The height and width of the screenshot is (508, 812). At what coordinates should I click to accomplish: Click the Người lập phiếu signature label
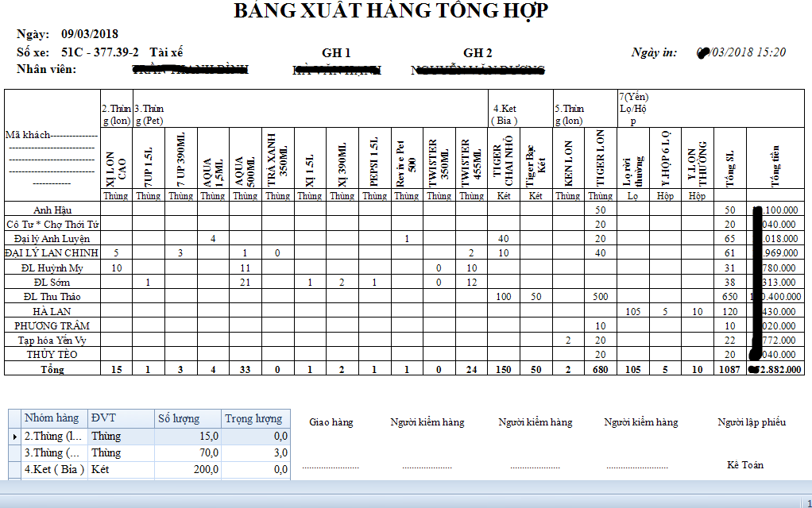click(x=752, y=422)
